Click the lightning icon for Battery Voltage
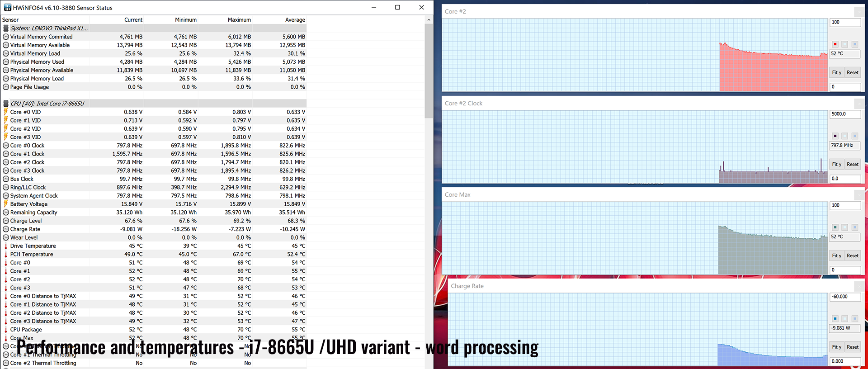Viewport: 868px width, 369px height. (x=6, y=204)
